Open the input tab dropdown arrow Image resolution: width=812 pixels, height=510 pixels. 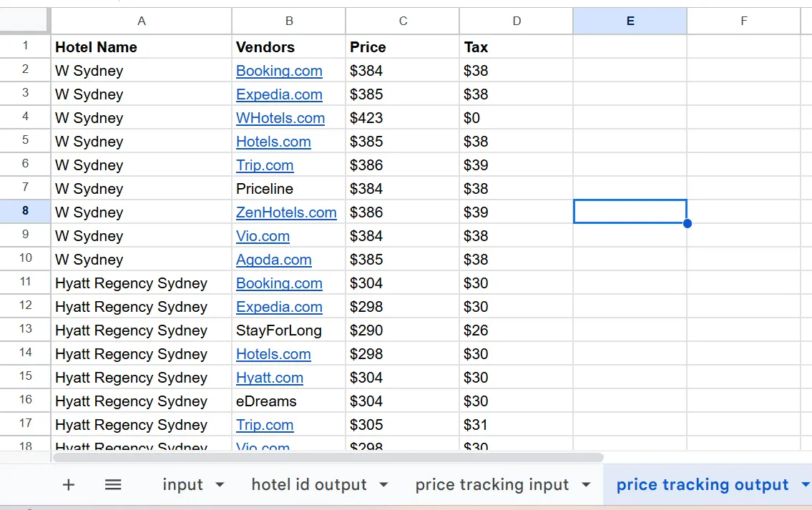click(x=220, y=485)
